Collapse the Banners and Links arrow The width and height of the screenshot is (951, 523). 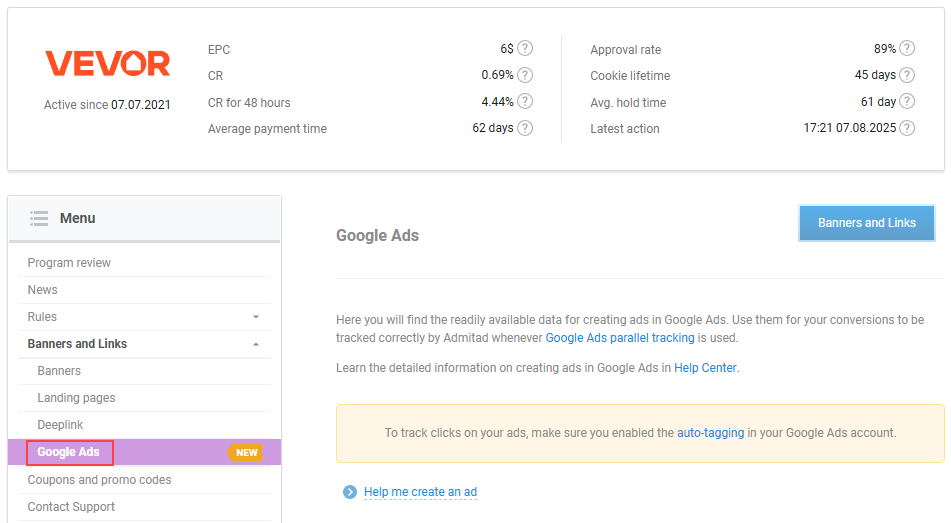tap(256, 344)
